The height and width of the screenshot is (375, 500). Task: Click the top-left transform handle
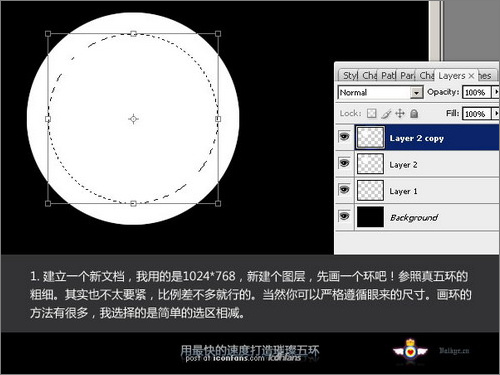point(48,34)
